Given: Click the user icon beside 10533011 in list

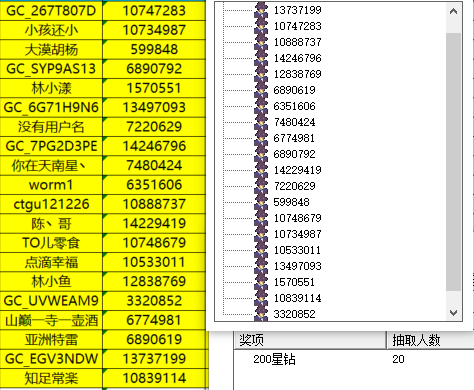Looking at the screenshot, I should 261,250.
